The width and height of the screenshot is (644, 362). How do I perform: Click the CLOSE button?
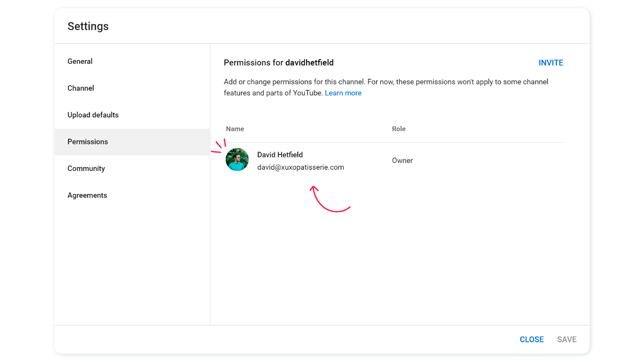(532, 339)
